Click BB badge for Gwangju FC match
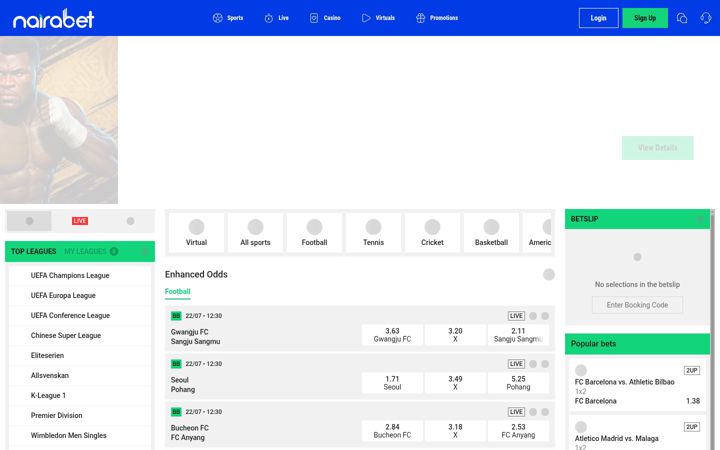The width and height of the screenshot is (720, 450). pos(176,316)
